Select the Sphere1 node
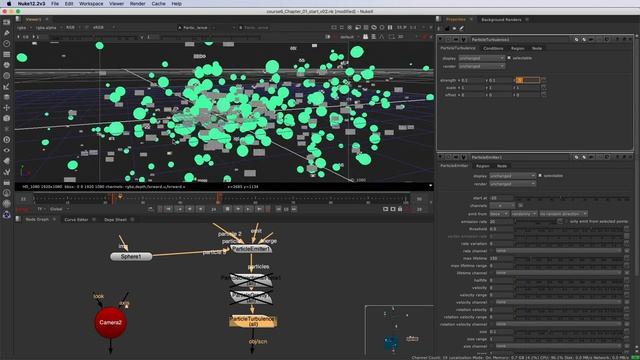Image resolution: width=640 pixels, height=360 pixels. click(x=131, y=257)
